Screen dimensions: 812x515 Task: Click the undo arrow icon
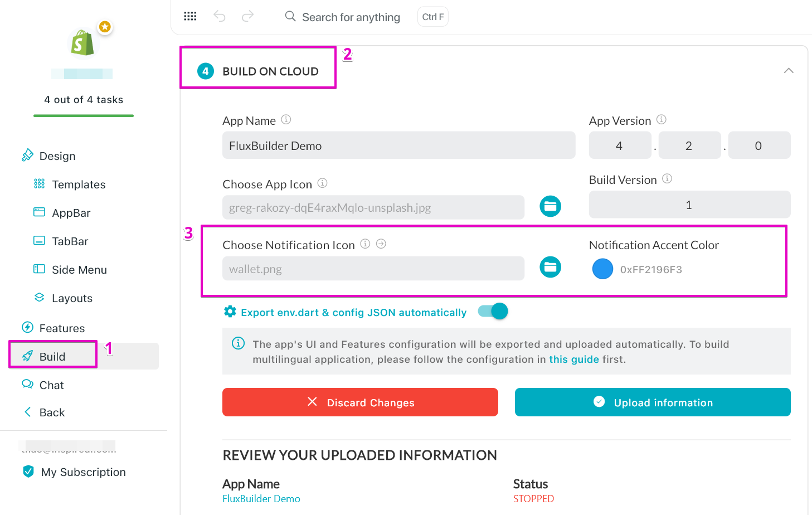[220, 17]
